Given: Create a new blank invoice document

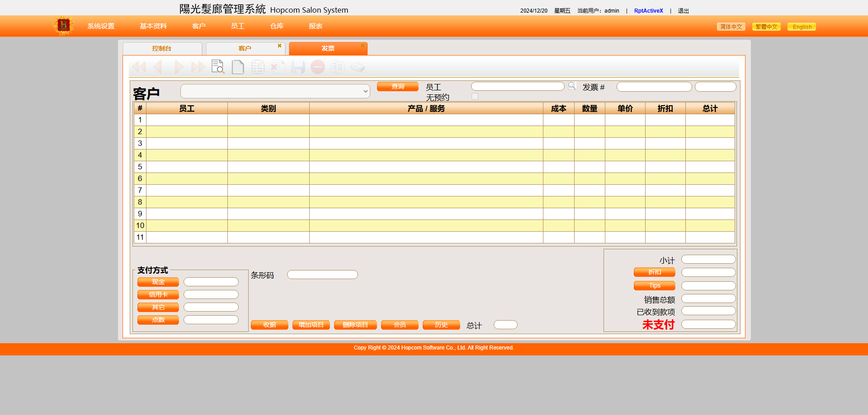Looking at the screenshot, I should click(238, 67).
